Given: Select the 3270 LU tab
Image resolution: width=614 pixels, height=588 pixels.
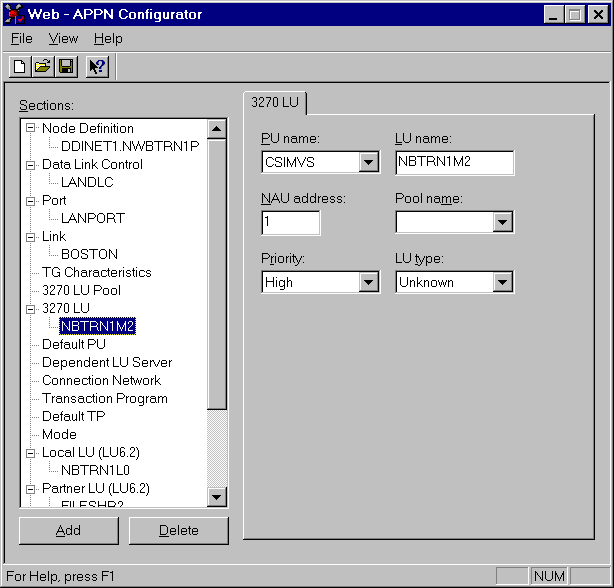Looking at the screenshot, I should pos(277,102).
